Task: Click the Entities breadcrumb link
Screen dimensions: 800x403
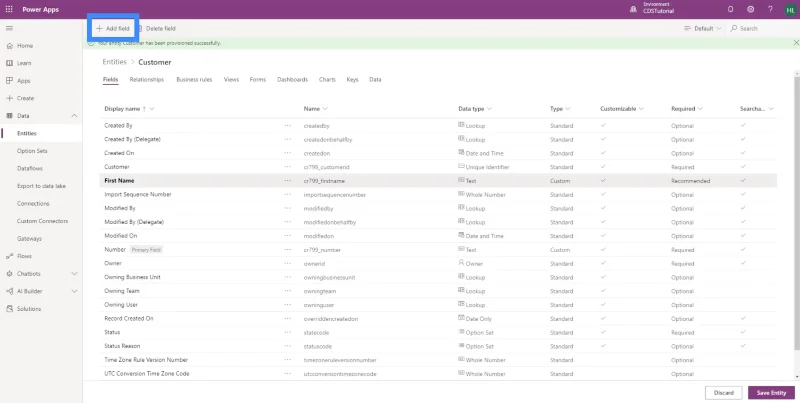Action: 114,62
